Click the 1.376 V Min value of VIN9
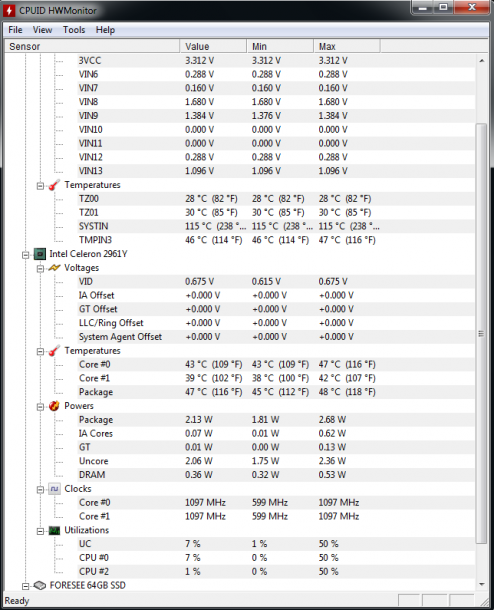The width and height of the screenshot is (494, 610). 266,116
